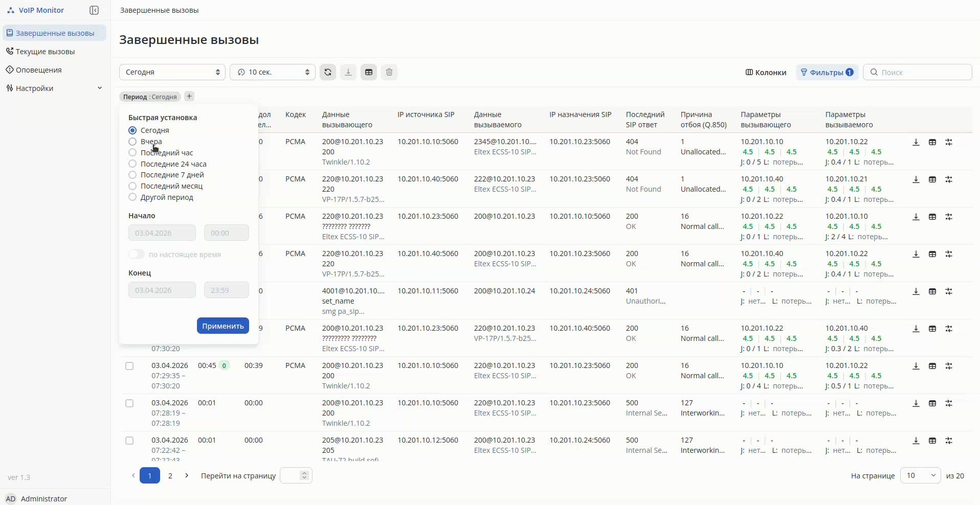
Task: Click the plus icon to add filter
Action: (x=189, y=96)
